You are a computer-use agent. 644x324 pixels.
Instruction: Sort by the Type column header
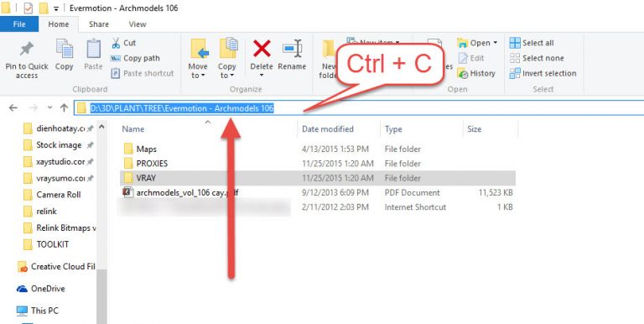(x=393, y=129)
